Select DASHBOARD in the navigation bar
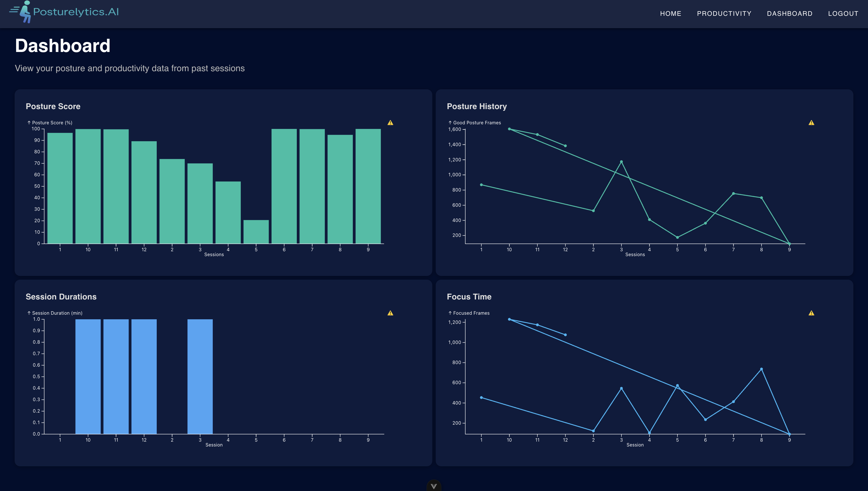868x491 pixels. coord(789,13)
